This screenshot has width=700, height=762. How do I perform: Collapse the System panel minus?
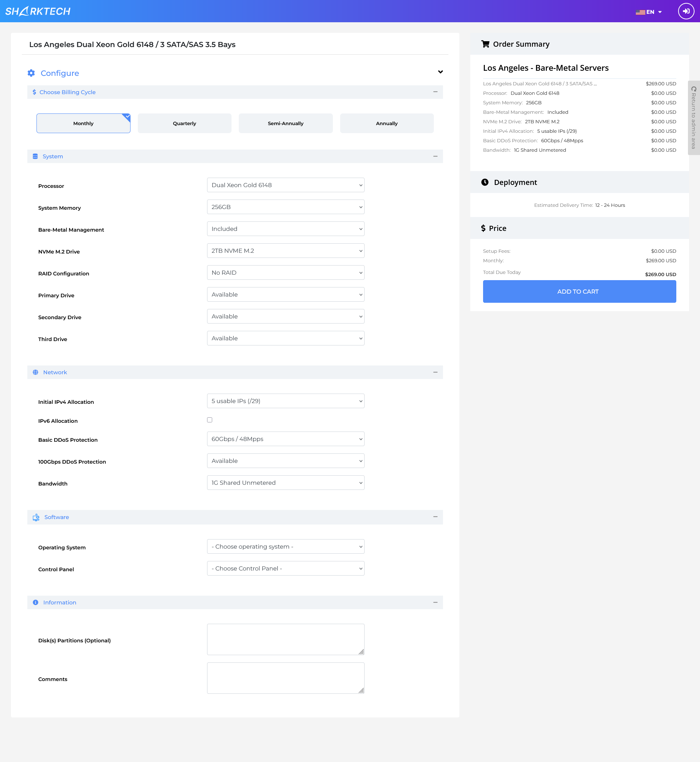435,156
